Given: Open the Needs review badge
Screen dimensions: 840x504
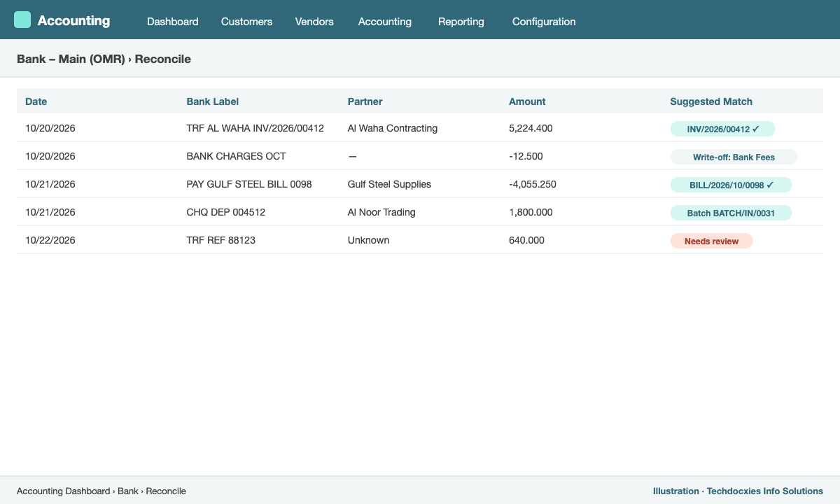Looking at the screenshot, I should [x=711, y=241].
